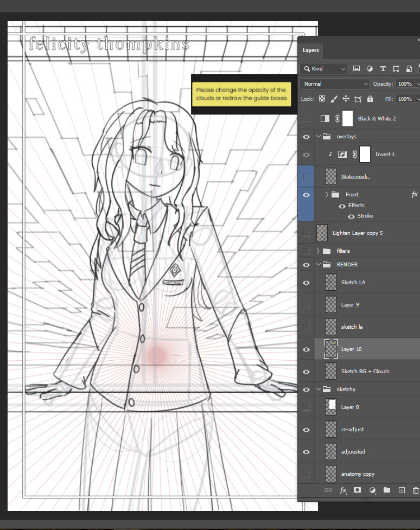Show the Black & White 2 layer
This screenshot has height=530, width=420.
[x=306, y=118]
